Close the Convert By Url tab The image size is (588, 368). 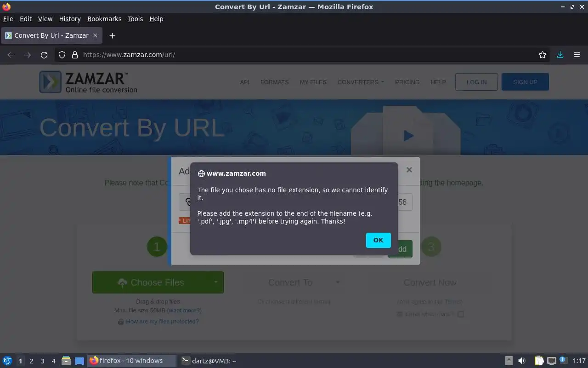pyautogui.click(x=95, y=35)
